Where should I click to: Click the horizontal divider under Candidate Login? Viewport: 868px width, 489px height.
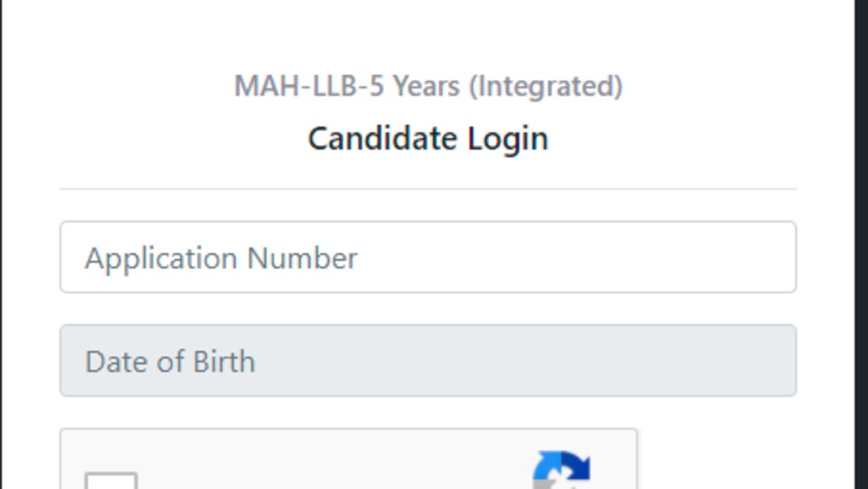coord(428,189)
